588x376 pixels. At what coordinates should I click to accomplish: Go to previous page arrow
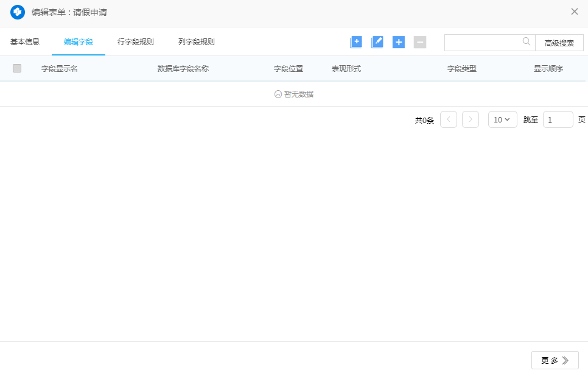[x=449, y=119]
